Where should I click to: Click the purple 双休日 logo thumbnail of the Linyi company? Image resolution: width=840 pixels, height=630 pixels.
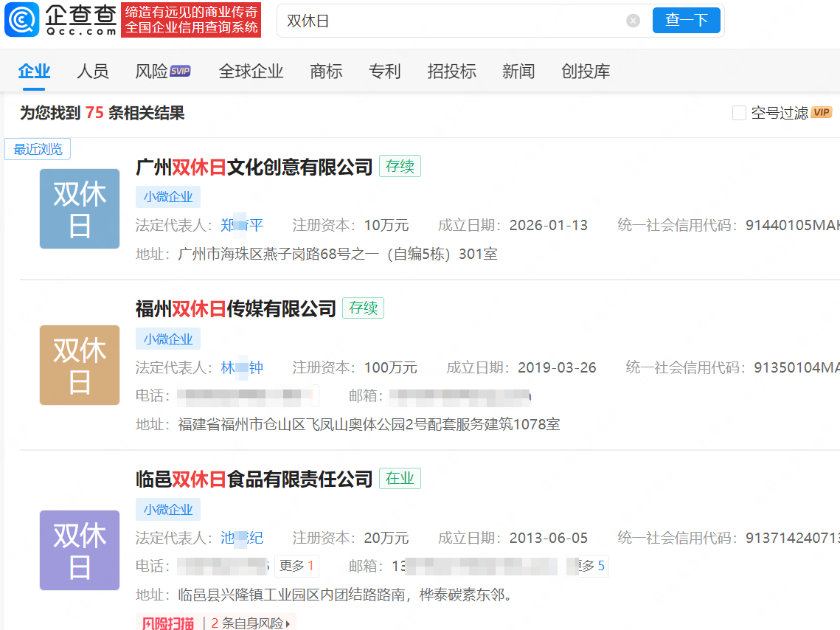tap(80, 550)
